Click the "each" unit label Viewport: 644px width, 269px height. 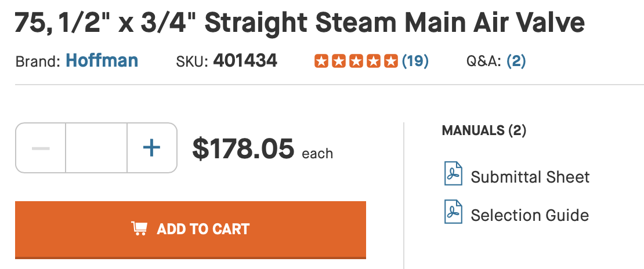tap(317, 154)
